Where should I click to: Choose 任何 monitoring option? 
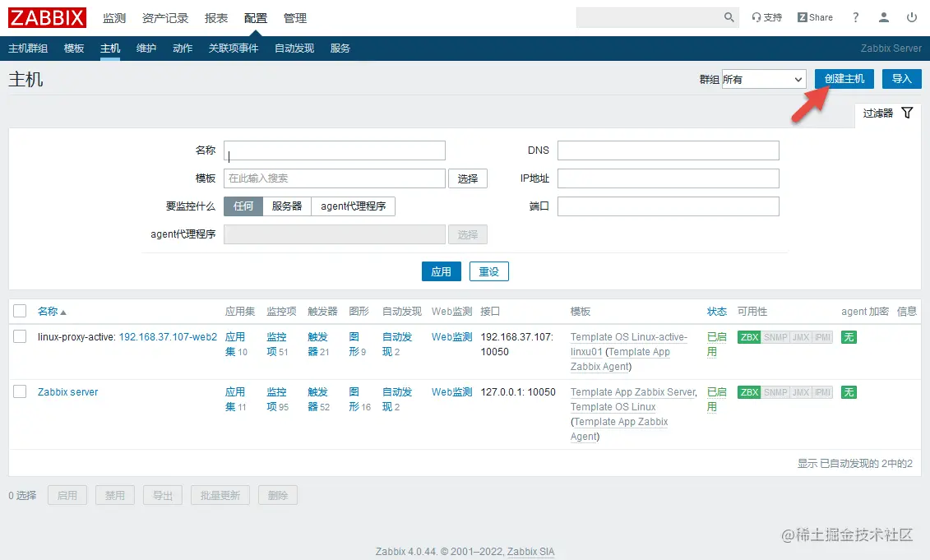click(x=243, y=206)
